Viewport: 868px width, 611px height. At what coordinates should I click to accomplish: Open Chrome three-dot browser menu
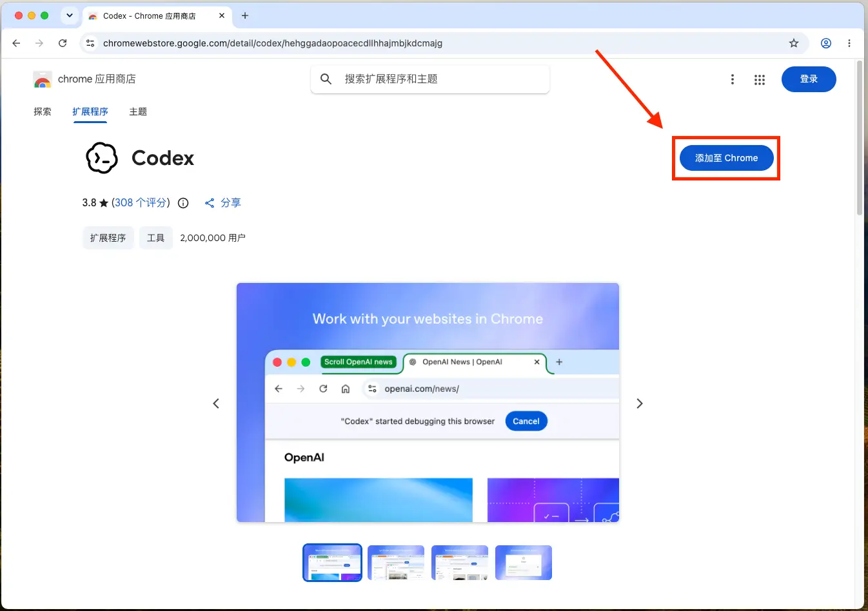tap(849, 43)
